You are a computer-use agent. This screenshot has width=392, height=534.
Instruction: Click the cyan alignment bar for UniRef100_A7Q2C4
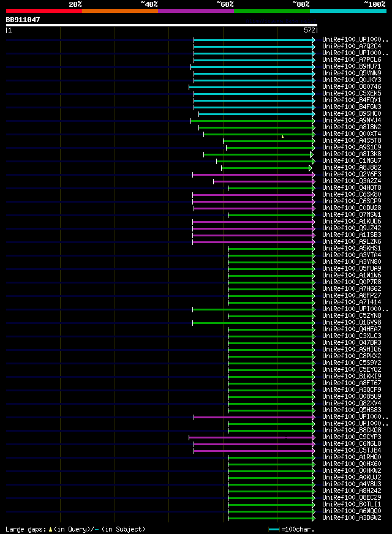click(254, 47)
